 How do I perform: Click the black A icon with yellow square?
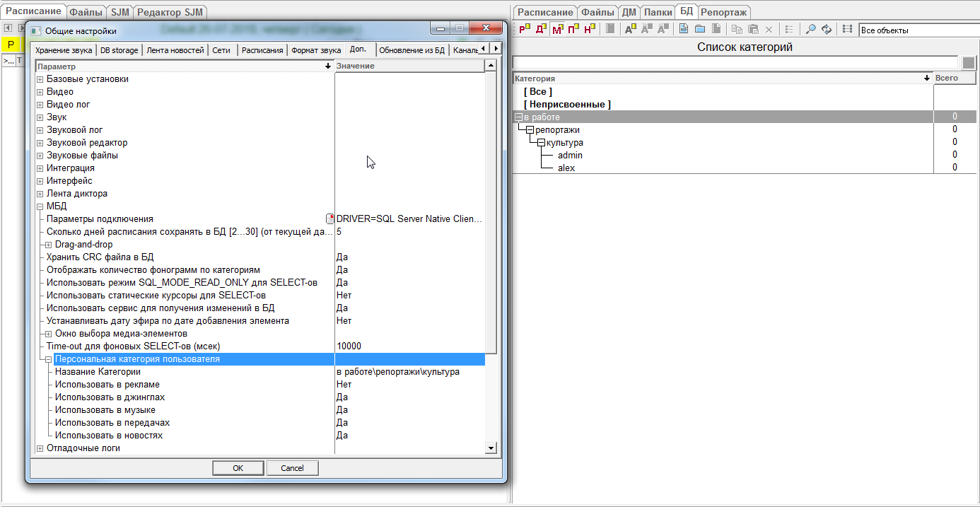(631, 29)
